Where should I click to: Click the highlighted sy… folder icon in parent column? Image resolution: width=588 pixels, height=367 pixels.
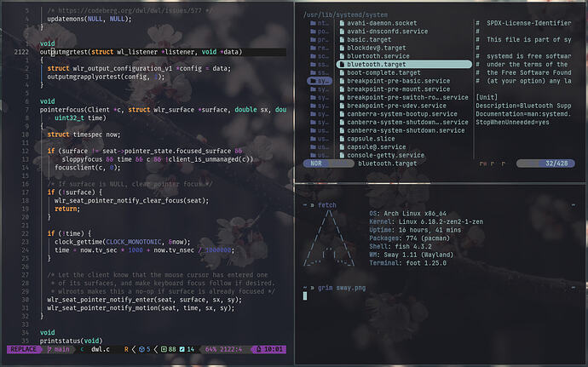313,83
